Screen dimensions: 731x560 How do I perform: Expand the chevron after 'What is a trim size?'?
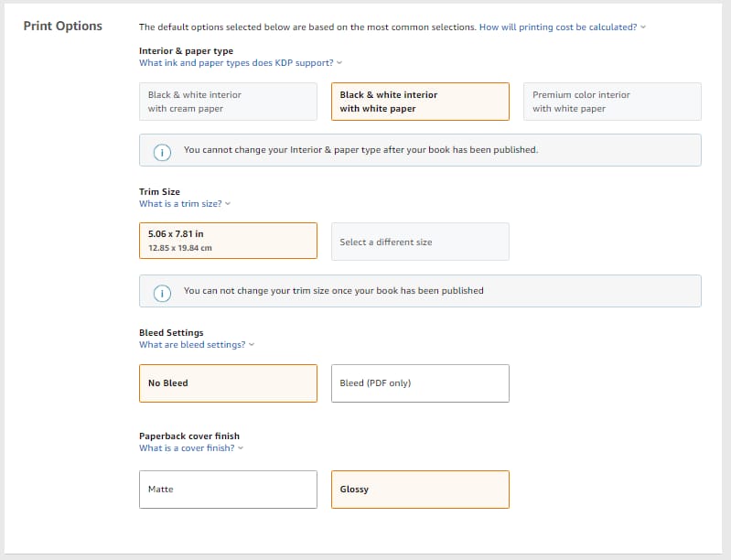tap(228, 204)
